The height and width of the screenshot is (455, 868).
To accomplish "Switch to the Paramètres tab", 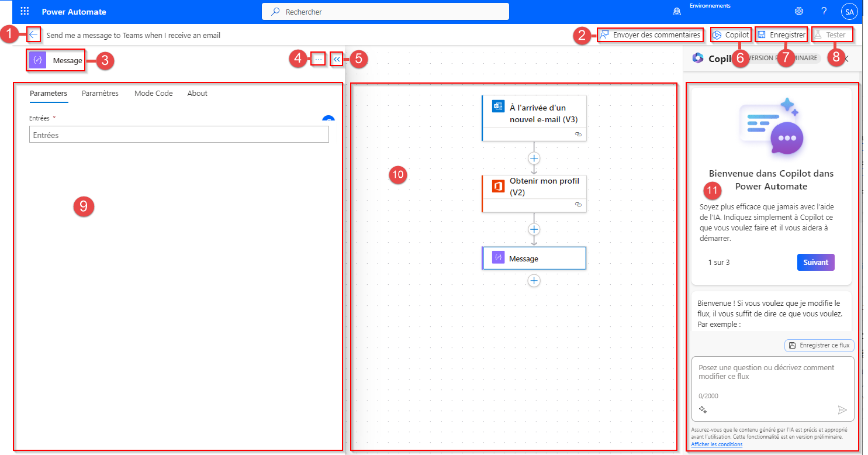I will (100, 94).
